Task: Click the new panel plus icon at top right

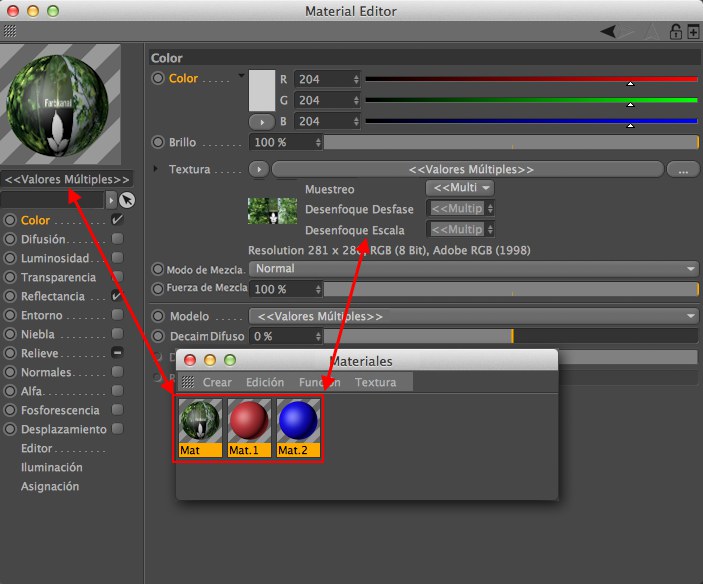Action: 692,32
